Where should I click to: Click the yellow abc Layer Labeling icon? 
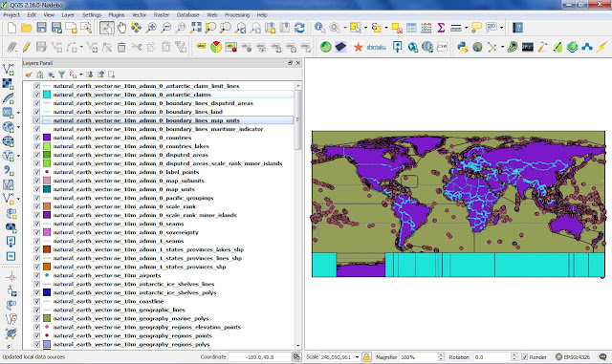[x=201, y=47]
